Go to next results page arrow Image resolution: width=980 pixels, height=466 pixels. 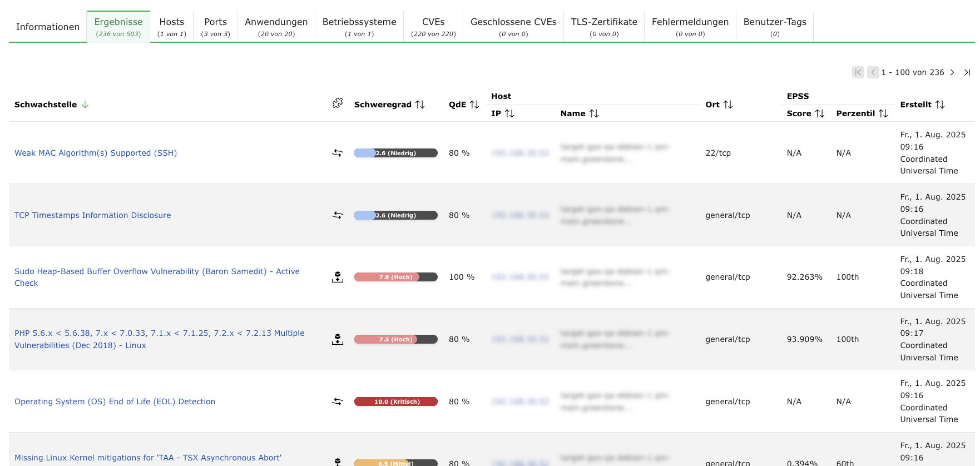[952, 72]
